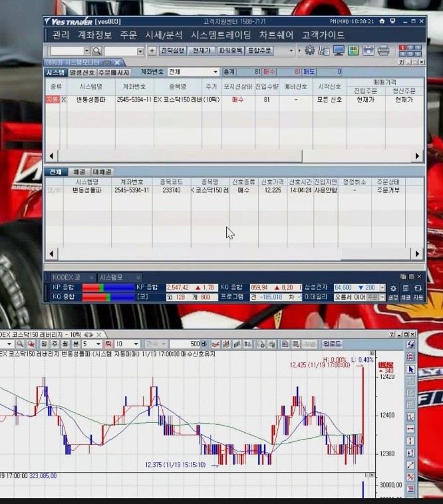Click the plus button beside search field
443x504 pixels.
point(152,51)
